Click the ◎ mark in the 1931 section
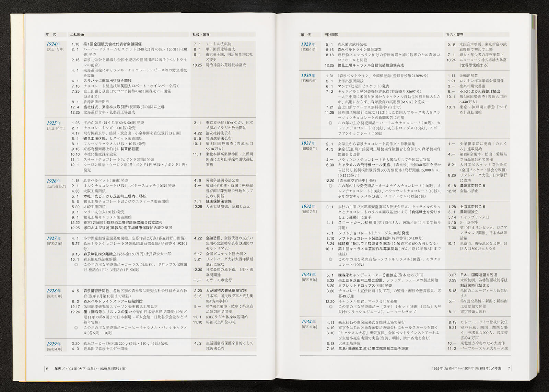This screenshot has width=549, height=392. [330, 186]
